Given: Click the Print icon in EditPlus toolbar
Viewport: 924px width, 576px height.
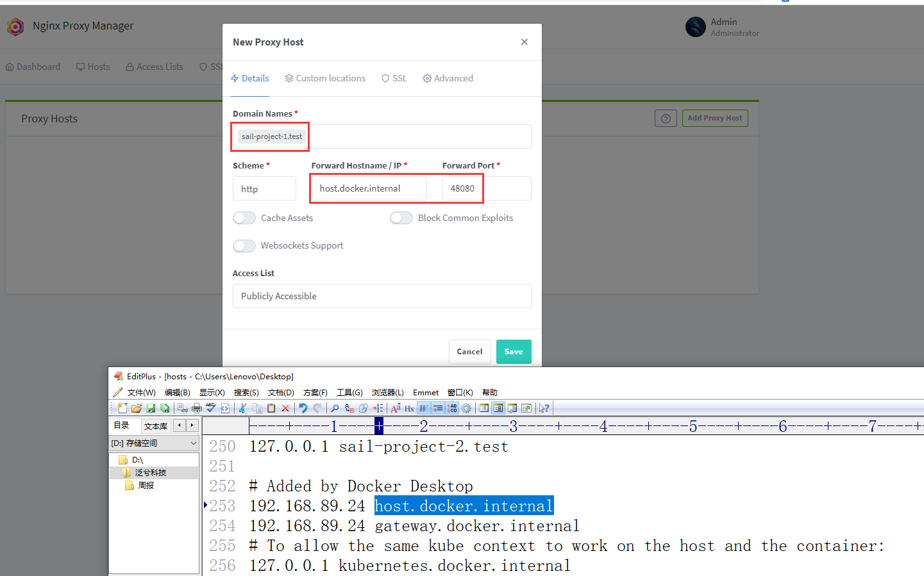Looking at the screenshot, I should coord(197,408).
